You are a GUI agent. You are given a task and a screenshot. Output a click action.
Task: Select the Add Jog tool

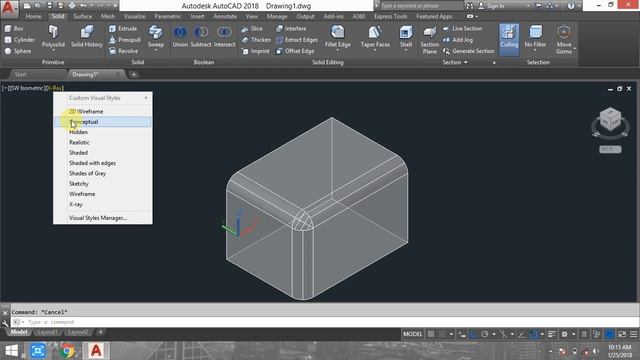tap(458, 40)
